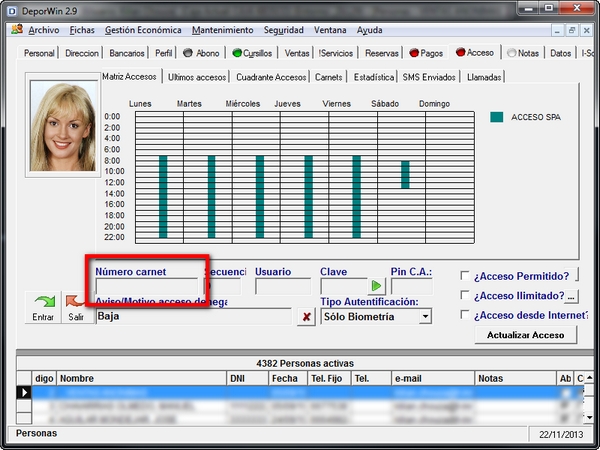The width and height of the screenshot is (600, 450).
Task: Open the Ayuda menu
Action: coord(369,30)
